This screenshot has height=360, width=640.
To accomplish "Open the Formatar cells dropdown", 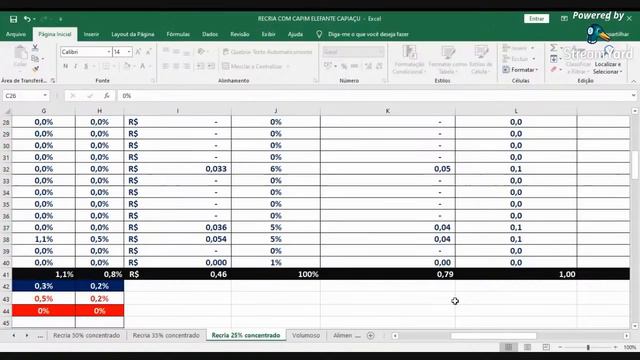I will pyautogui.click(x=520, y=70).
